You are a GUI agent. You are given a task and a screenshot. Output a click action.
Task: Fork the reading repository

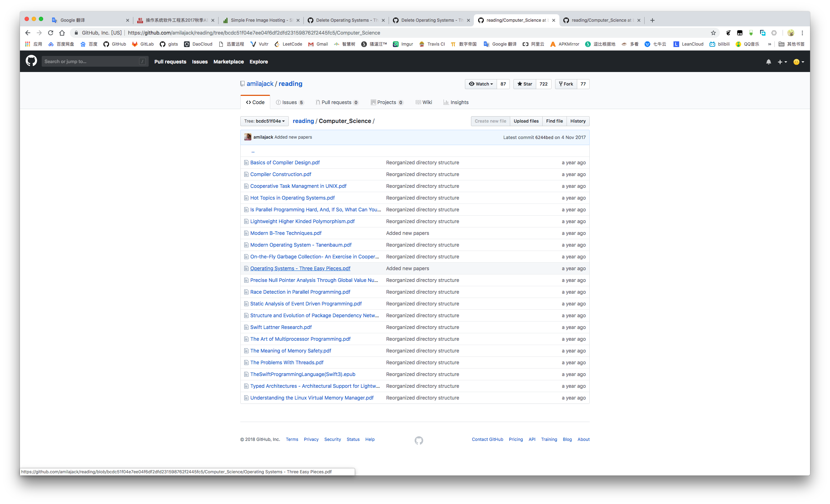(x=566, y=84)
